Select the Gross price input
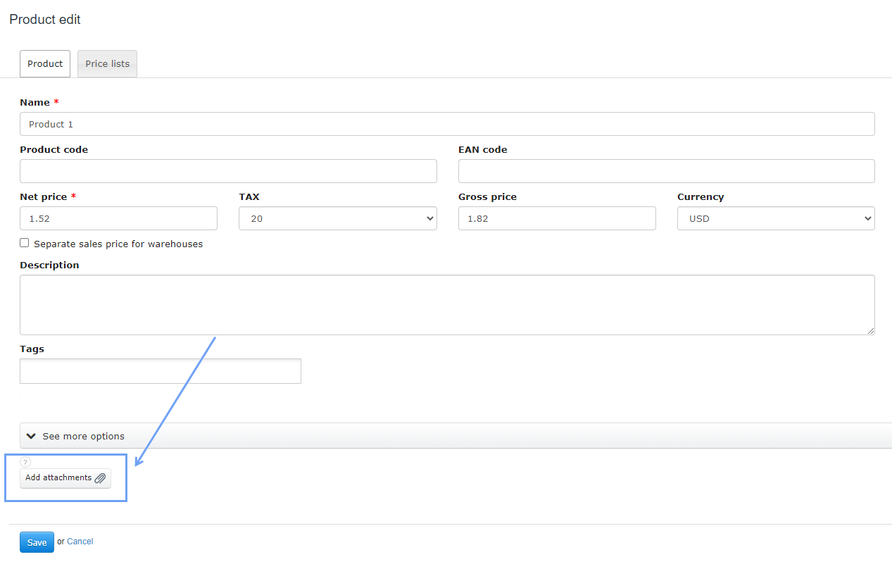 (x=557, y=218)
